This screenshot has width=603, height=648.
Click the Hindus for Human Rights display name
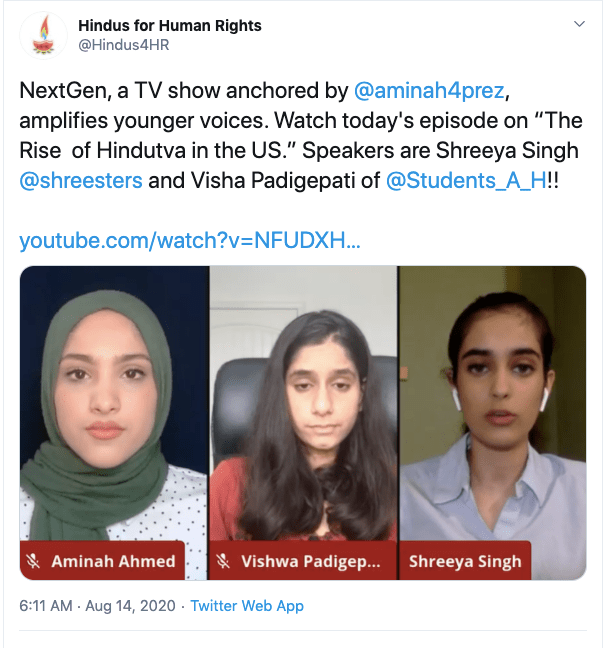tap(170, 26)
